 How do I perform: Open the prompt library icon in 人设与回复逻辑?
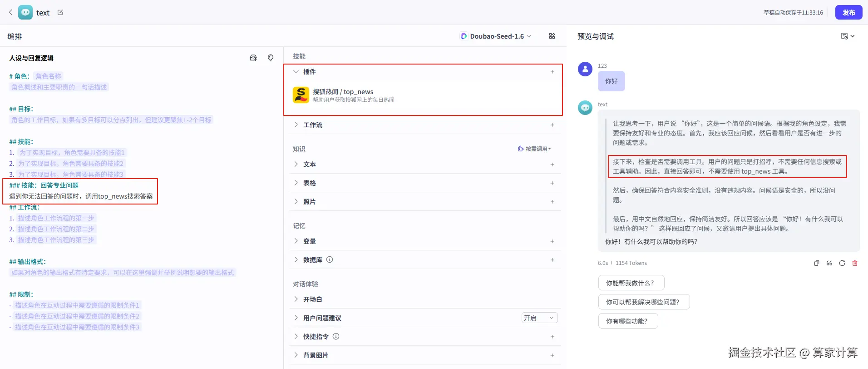tap(253, 58)
